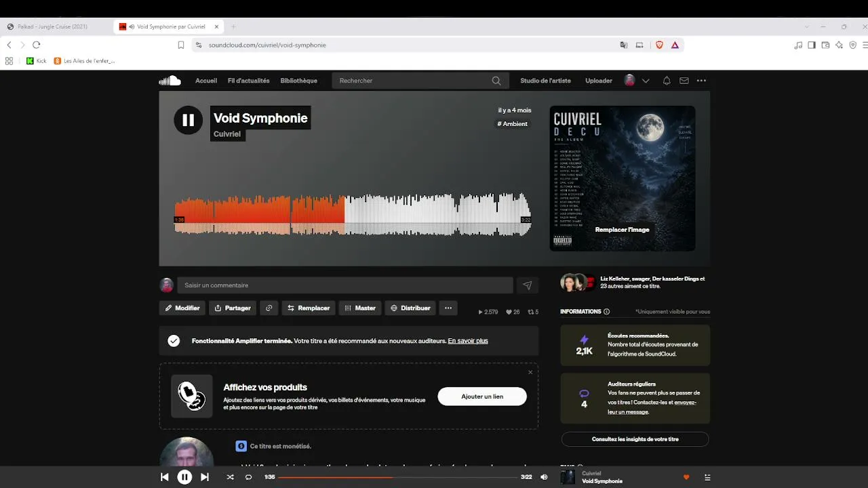Screen dimensions: 868x488
Task: Reload the page
Action: pos(37,45)
